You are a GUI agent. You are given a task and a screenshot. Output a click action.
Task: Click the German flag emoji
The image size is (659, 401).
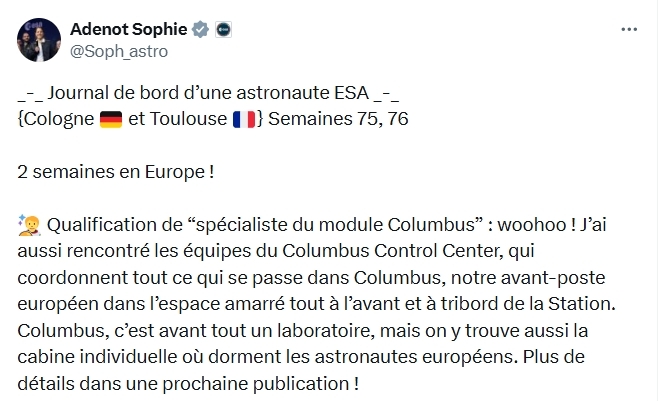111,120
